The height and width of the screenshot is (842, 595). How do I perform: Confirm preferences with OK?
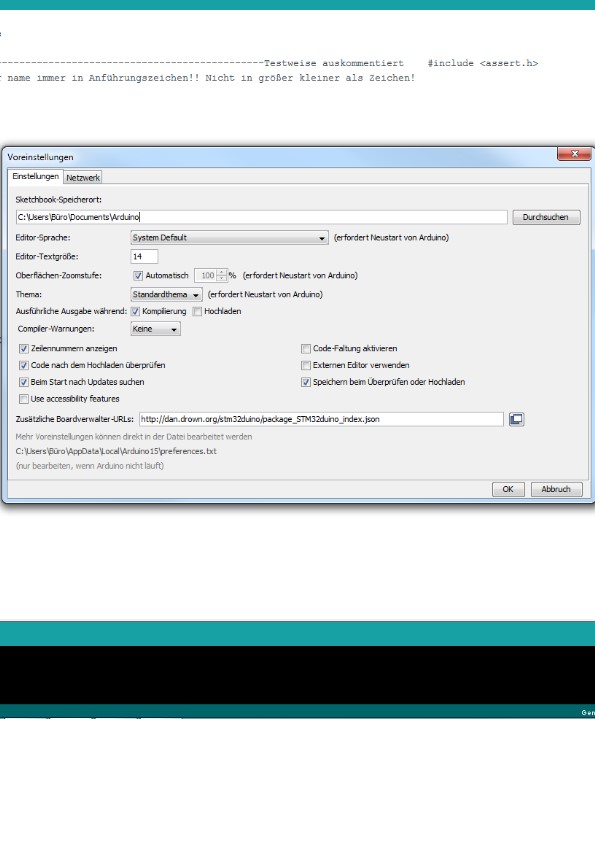pyautogui.click(x=508, y=489)
